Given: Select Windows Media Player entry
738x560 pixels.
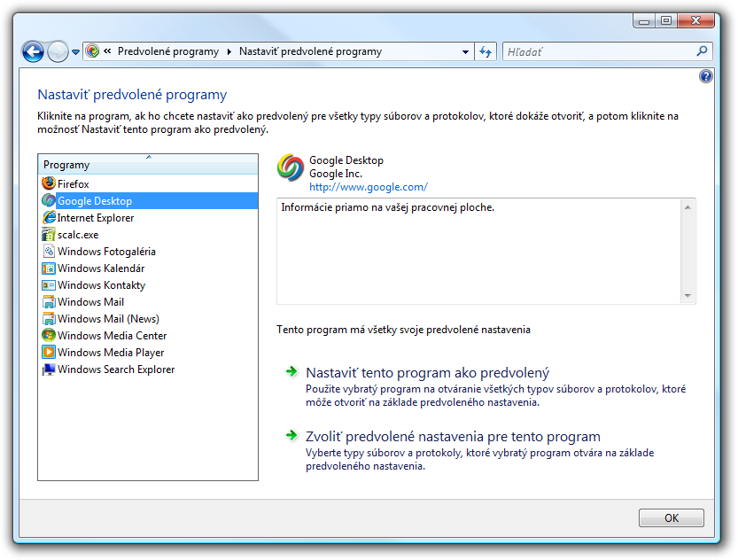Looking at the screenshot, I should click(148, 353).
